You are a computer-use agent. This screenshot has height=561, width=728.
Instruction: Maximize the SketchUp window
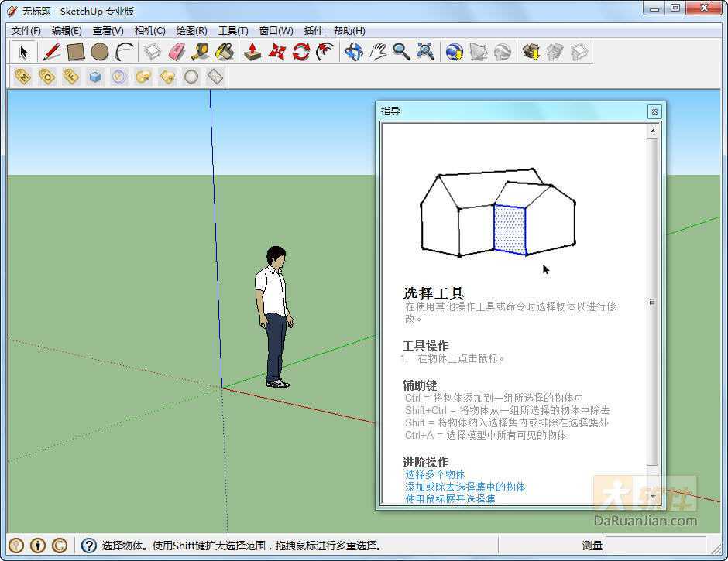(x=675, y=8)
